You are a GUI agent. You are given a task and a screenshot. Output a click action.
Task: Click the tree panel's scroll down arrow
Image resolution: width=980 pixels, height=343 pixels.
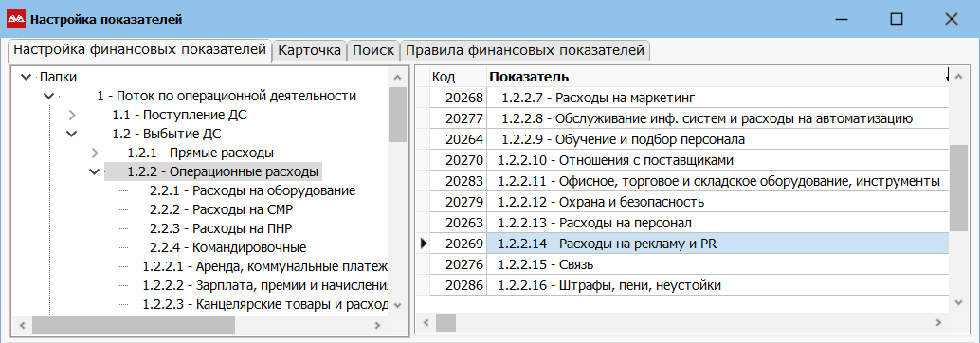click(x=397, y=306)
